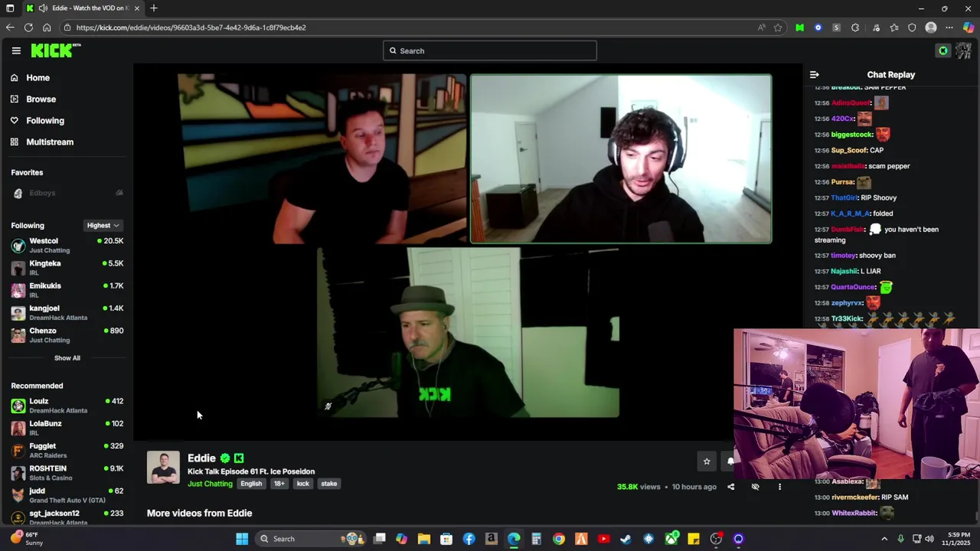
Task: Select the English tag
Action: coord(251,484)
